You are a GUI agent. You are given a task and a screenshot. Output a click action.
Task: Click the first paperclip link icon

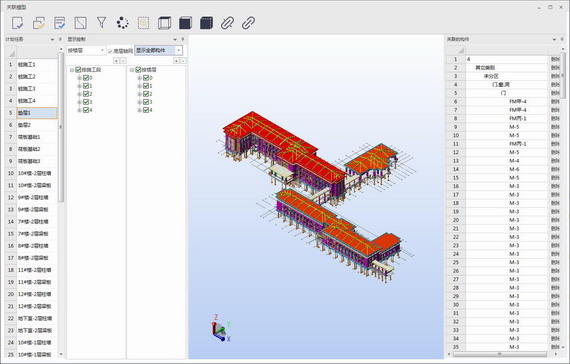coord(227,23)
